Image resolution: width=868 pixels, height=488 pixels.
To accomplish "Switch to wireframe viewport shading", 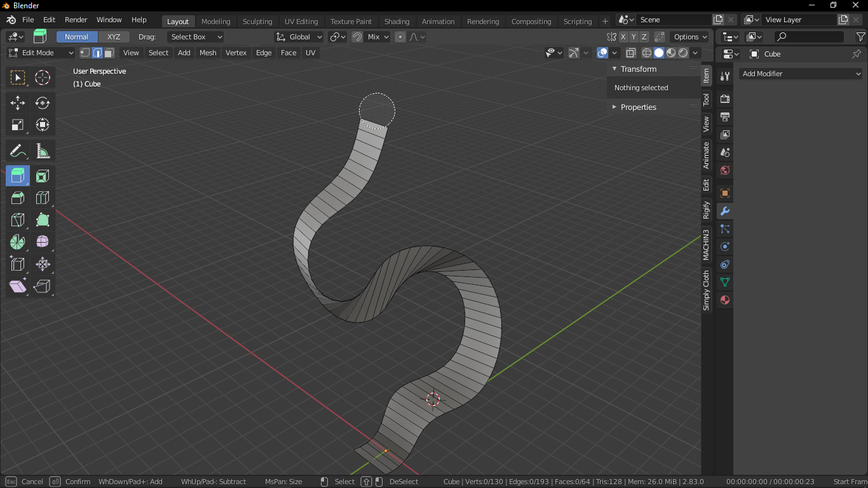I will click(647, 53).
